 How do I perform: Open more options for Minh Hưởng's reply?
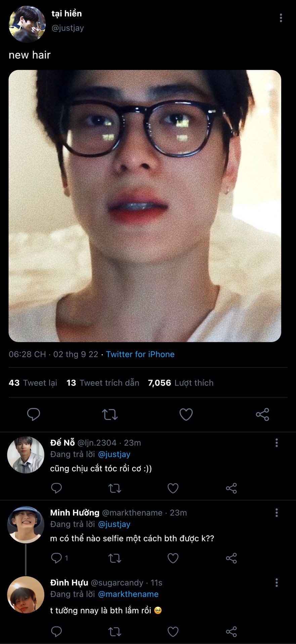pyautogui.click(x=277, y=513)
